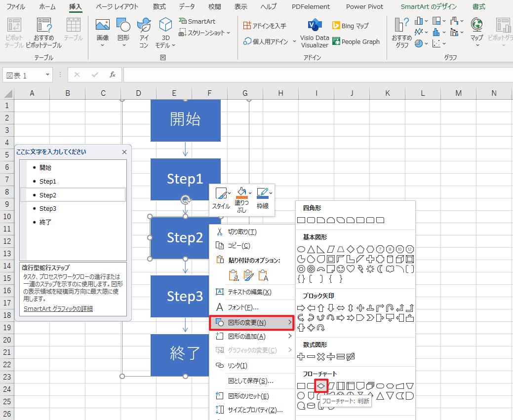Insert a 3D Model from the ribbon
Viewport: 513px width, 420px height.
[x=165, y=32]
